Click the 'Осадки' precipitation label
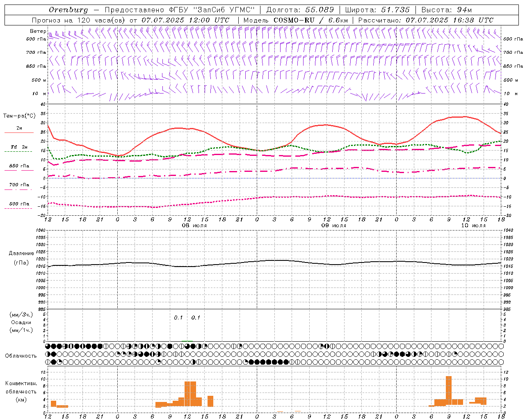The width and height of the screenshot is (525, 420). pyautogui.click(x=21, y=322)
